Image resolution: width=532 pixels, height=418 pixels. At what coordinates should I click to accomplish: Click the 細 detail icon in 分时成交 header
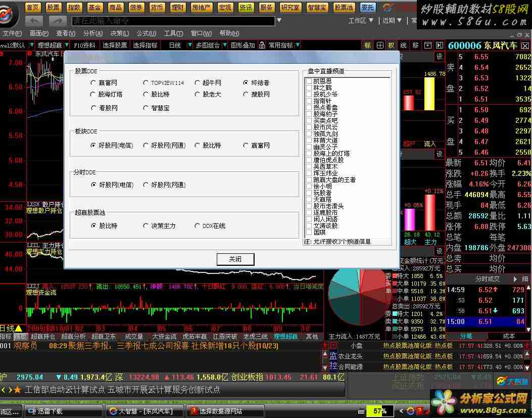pos(525,279)
